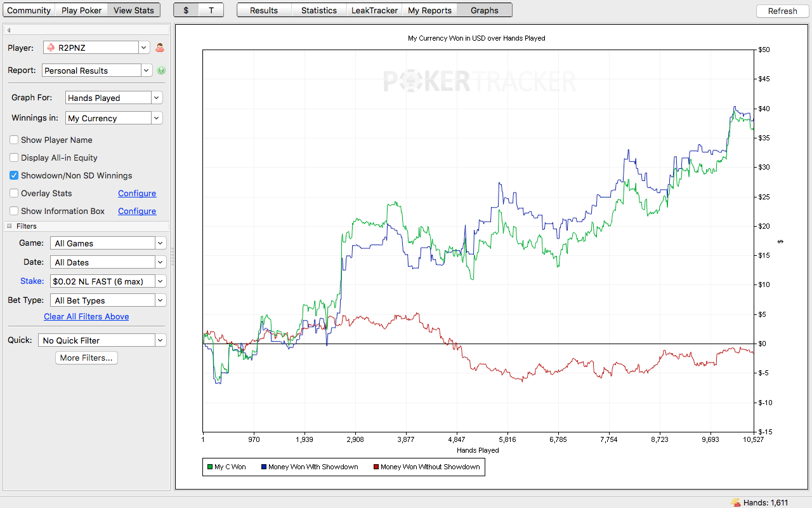Collapse the sidebar with the left arrow
812x508 pixels.
9,30
